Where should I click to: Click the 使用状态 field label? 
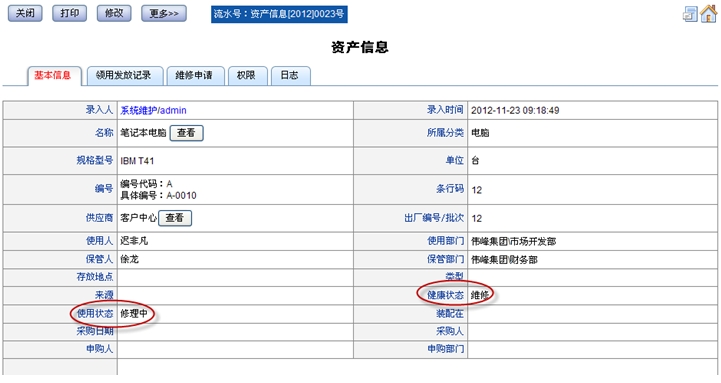point(95,314)
